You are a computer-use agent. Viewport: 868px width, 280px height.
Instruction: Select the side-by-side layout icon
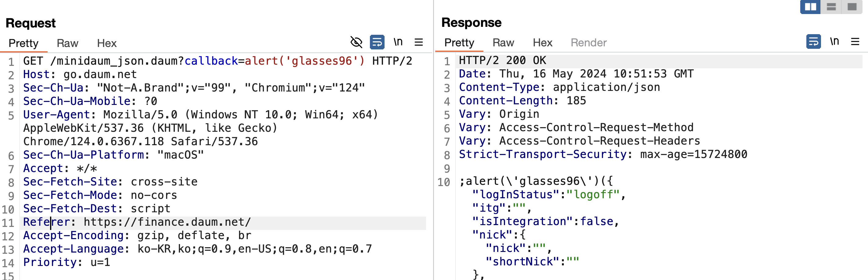(x=810, y=7)
